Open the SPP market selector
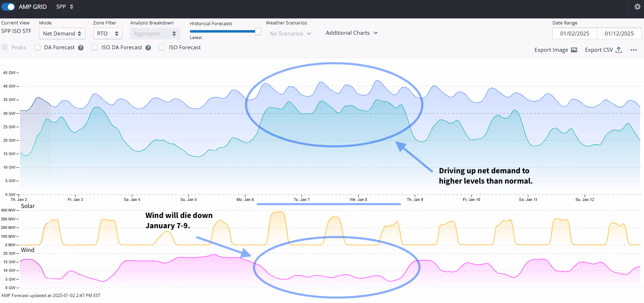This screenshot has width=644, height=303. tap(65, 7)
